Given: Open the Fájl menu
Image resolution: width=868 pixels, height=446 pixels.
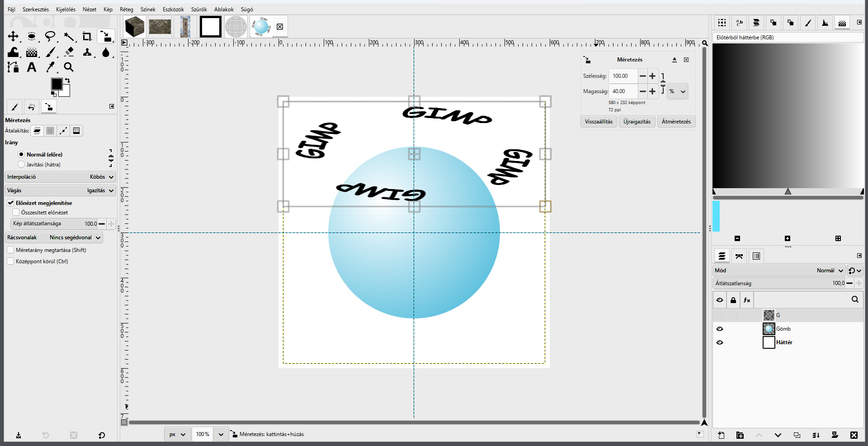Looking at the screenshot, I should [11, 9].
